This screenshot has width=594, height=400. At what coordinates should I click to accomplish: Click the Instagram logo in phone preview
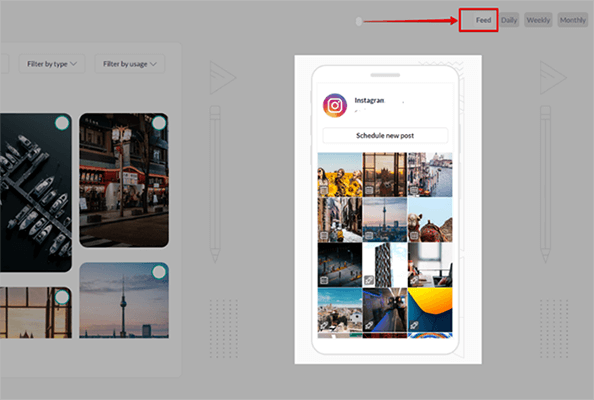coord(335,105)
